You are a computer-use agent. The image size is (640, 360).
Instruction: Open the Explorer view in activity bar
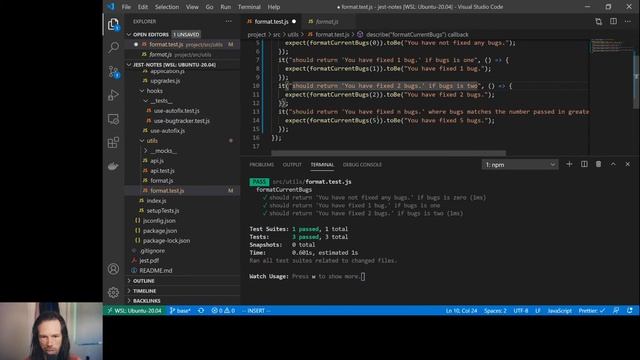[x=113, y=24]
